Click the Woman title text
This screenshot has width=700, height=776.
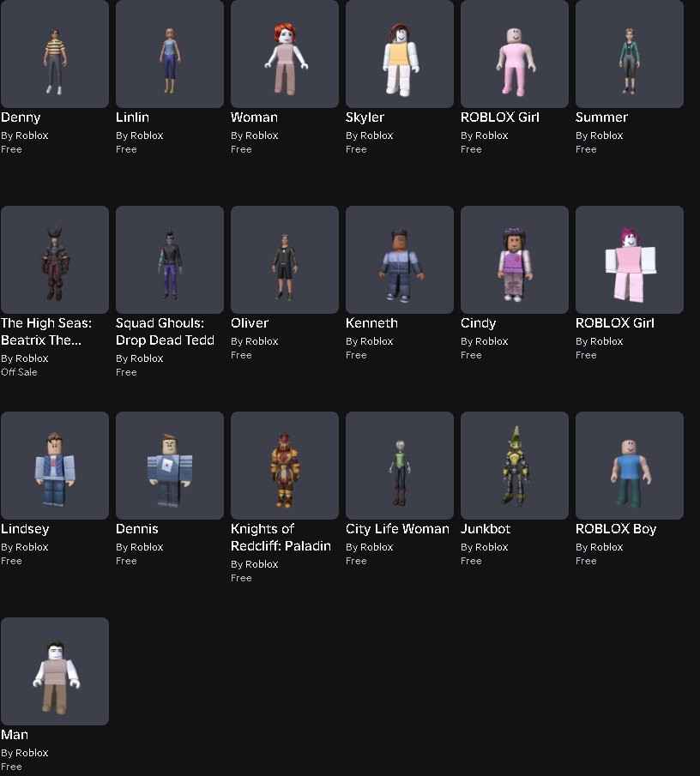[x=254, y=117]
